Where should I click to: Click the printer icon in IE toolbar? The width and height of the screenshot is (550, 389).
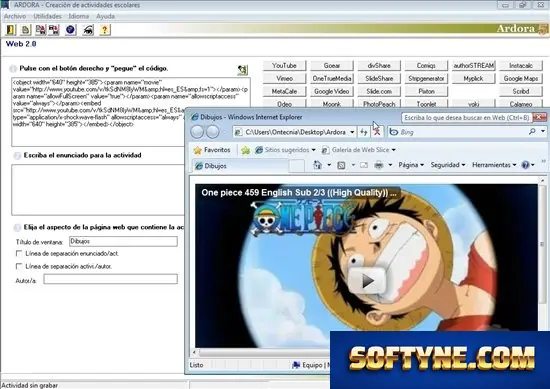[x=378, y=165]
